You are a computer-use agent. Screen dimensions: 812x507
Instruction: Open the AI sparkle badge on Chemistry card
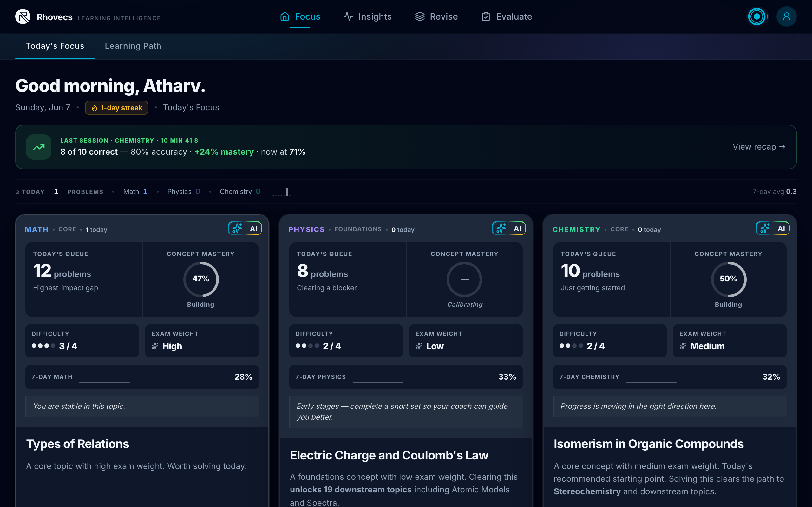[772, 228]
